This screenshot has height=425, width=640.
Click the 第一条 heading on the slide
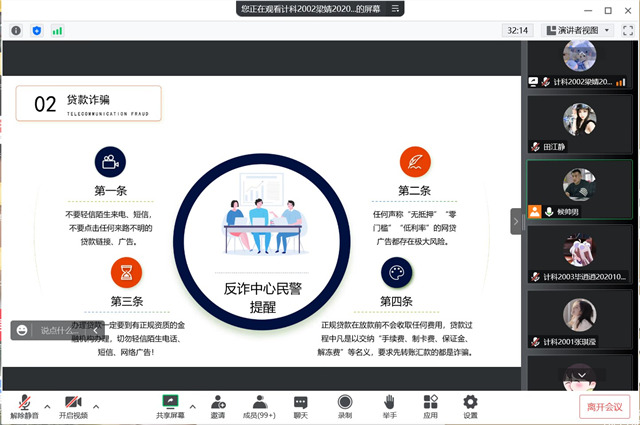pyautogui.click(x=111, y=191)
